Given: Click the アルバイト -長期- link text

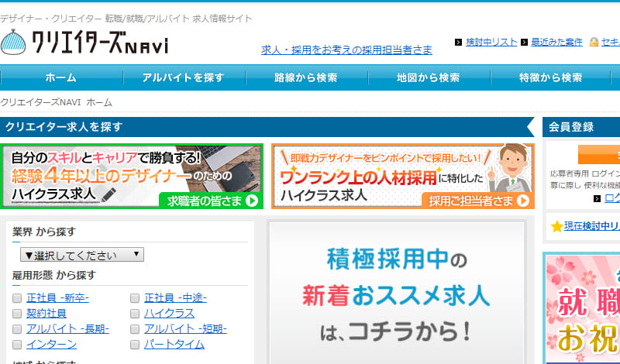Looking at the screenshot, I should point(67,329).
